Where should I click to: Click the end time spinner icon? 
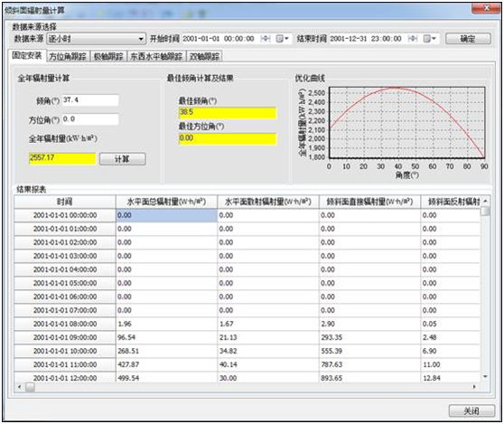[413, 39]
